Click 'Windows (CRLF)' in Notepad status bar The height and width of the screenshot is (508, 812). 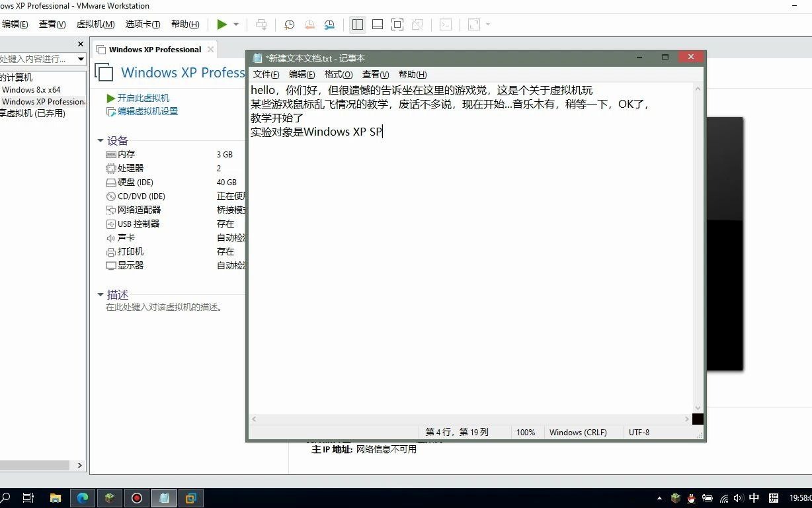(578, 432)
